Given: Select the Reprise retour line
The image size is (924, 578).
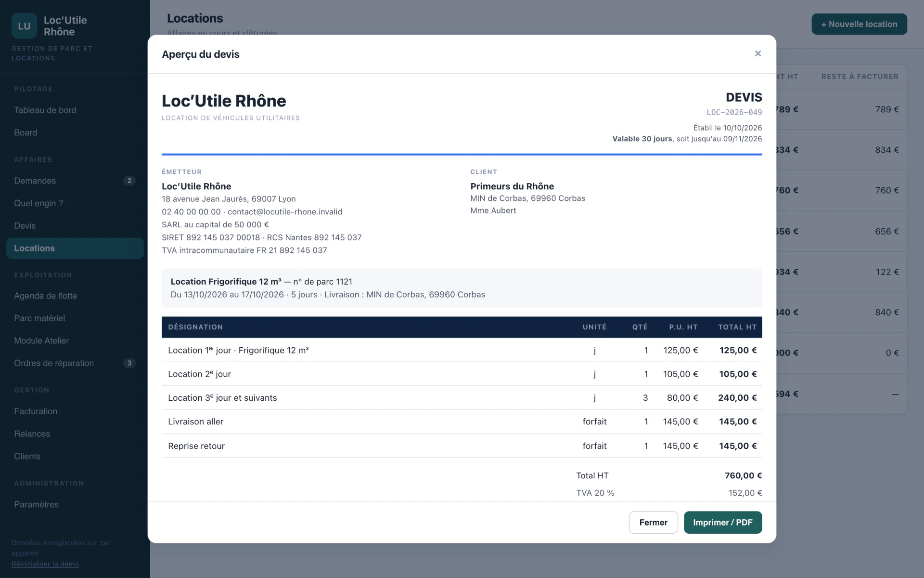Looking at the screenshot, I should pos(462,446).
